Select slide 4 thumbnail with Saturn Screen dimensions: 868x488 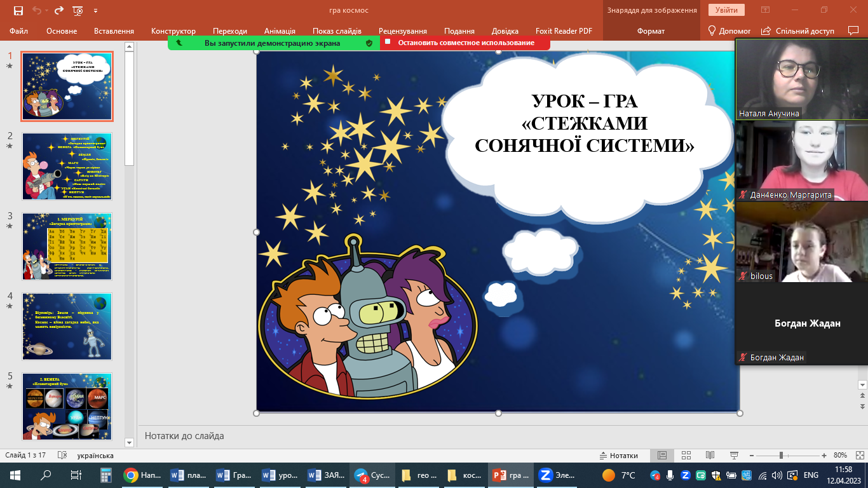coord(67,327)
